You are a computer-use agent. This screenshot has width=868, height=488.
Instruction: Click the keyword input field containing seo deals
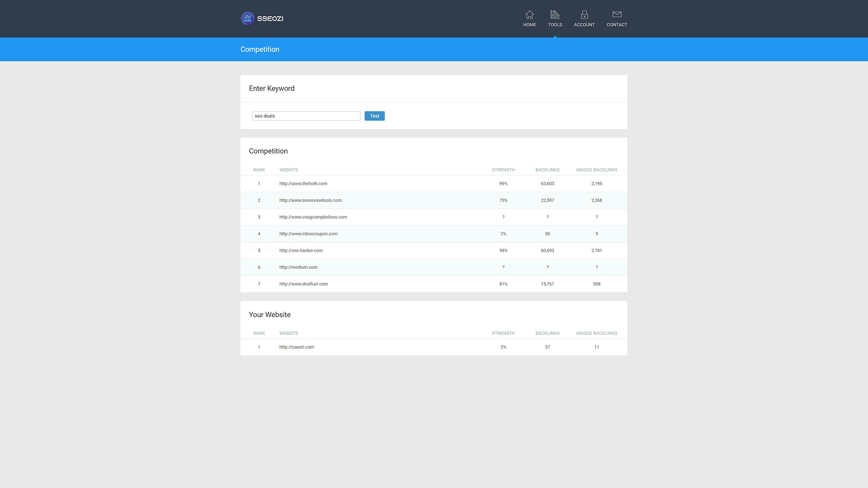point(306,116)
